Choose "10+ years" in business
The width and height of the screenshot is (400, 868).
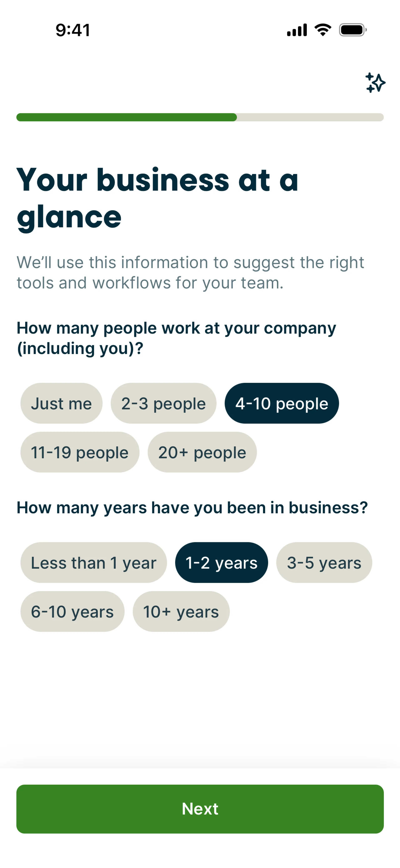(x=181, y=611)
